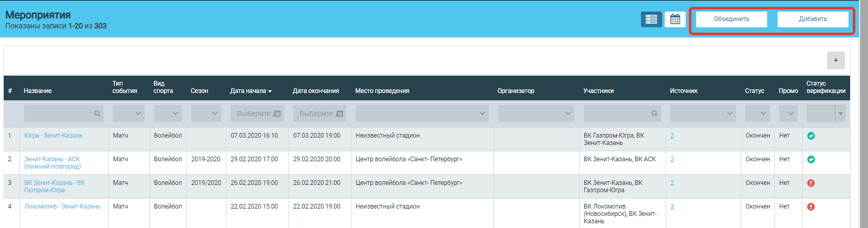
Task: Click the Дата начала Выберите date field
Action: click(x=257, y=113)
